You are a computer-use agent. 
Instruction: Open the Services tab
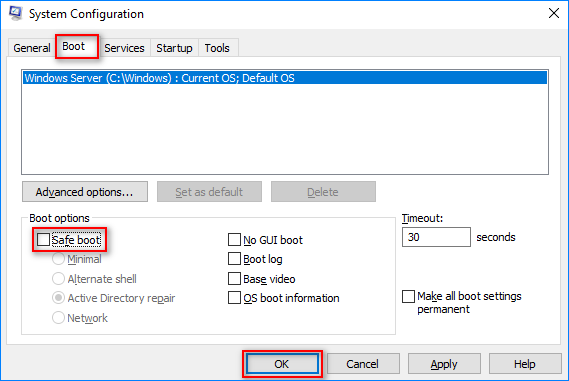coord(124,48)
